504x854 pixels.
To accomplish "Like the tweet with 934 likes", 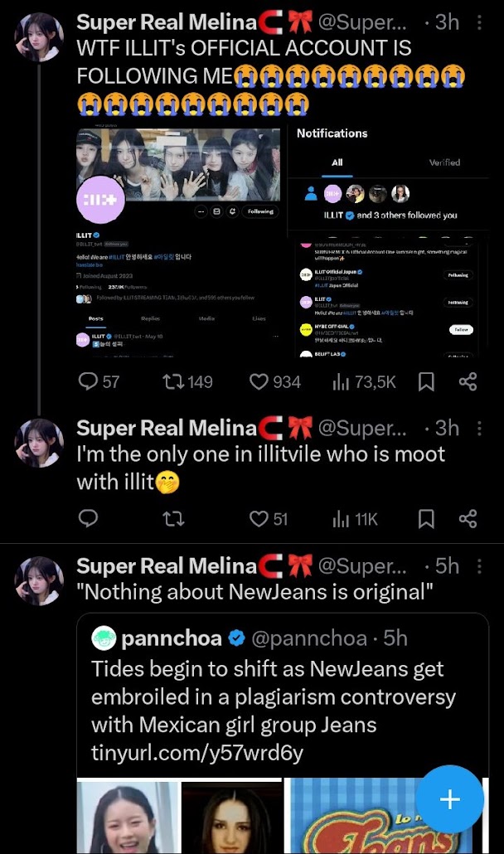I will 259,381.
